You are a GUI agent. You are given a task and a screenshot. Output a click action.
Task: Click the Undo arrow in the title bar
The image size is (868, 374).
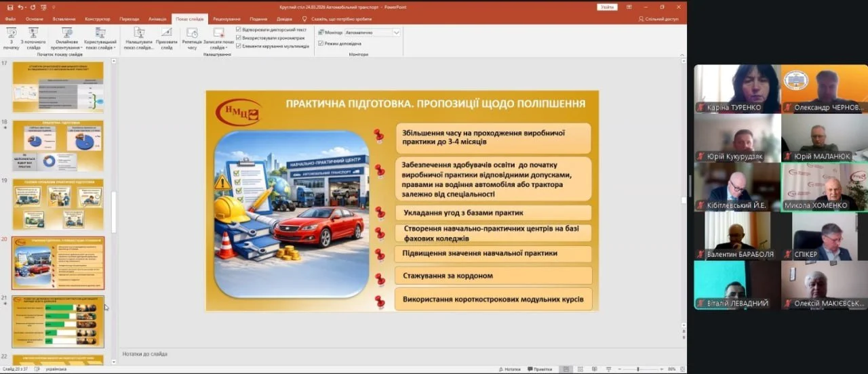coord(21,7)
